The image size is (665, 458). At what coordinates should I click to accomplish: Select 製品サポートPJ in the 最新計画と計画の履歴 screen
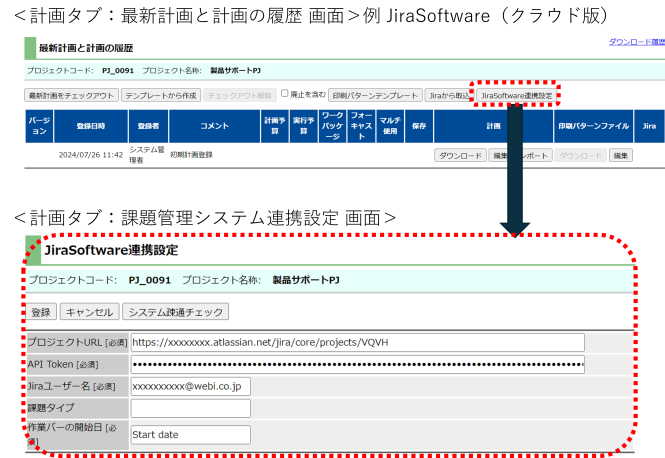[x=235, y=71]
